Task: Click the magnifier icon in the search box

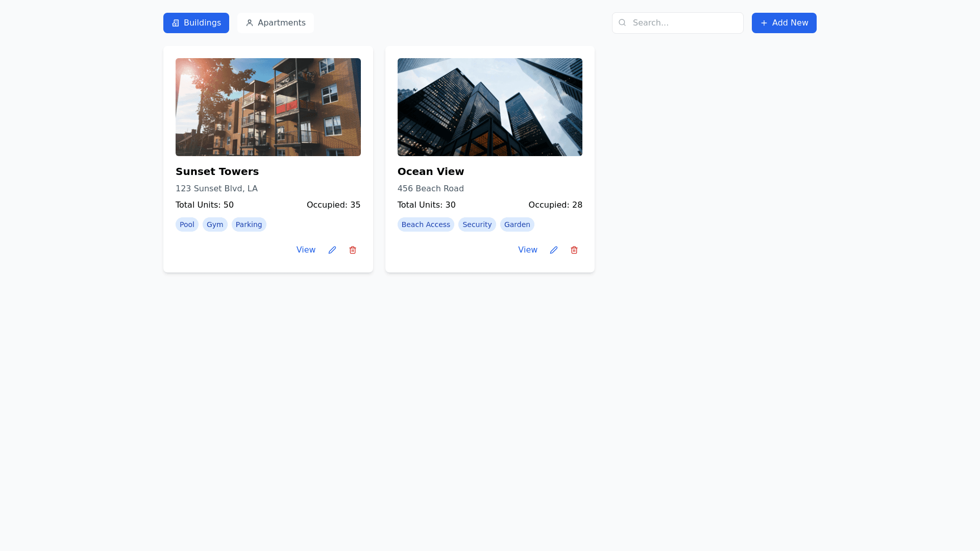Action: pos(622,22)
